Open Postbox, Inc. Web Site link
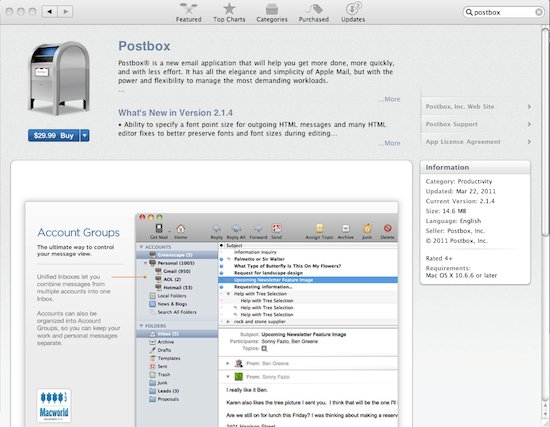 pyautogui.click(x=460, y=107)
